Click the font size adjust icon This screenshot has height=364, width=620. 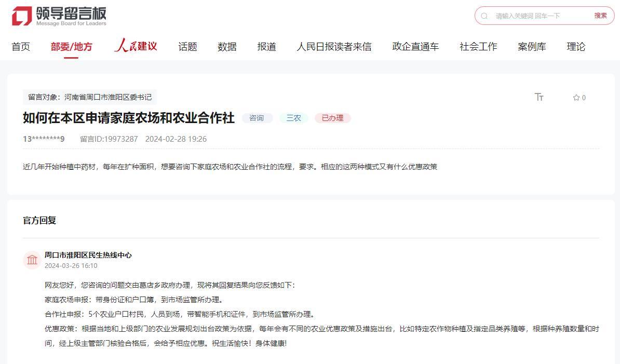click(x=539, y=97)
